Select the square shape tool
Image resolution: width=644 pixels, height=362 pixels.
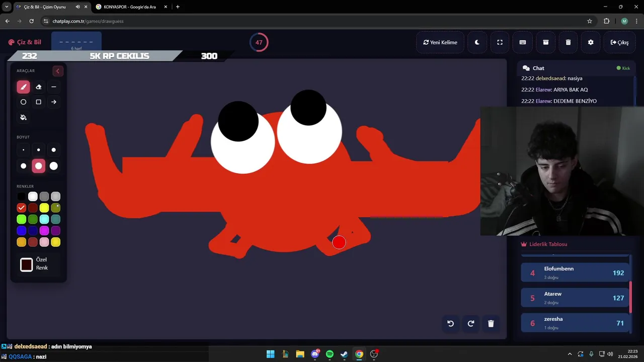tap(39, 102)
